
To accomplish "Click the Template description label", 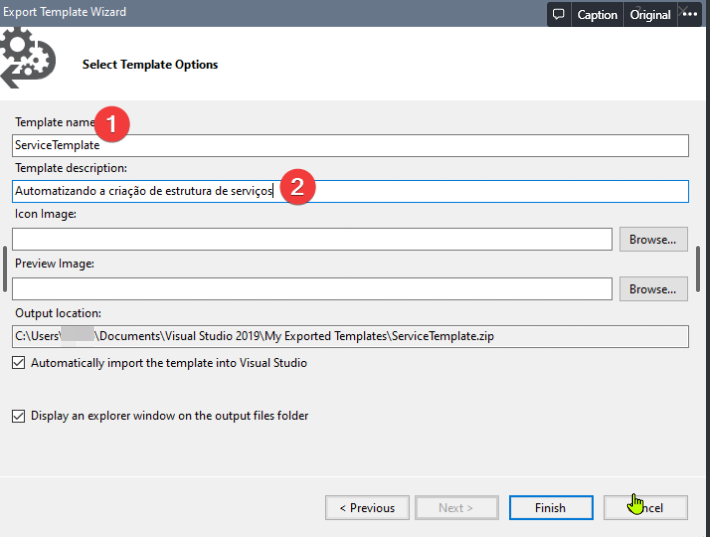I will (x=71, y=168).
